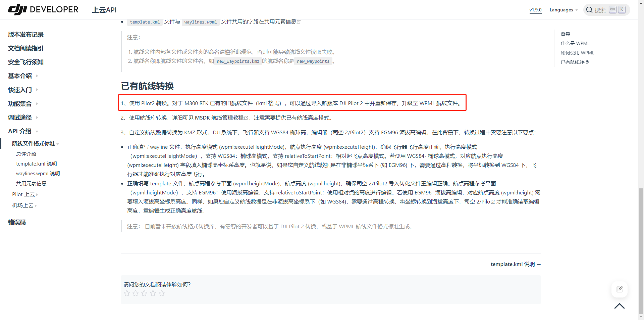Click external link icon after 共用元素信息
Screen dimensions: 644x320
click(299, 22)
